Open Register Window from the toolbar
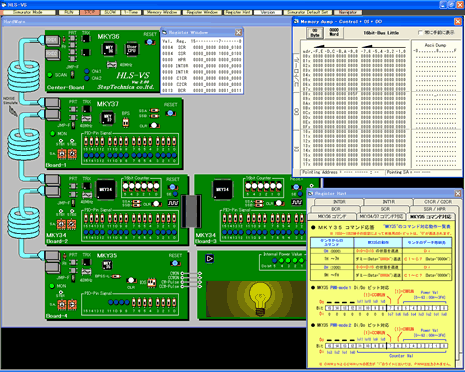The height and width of the screenshot is (372, 465). tap(202, 12)
